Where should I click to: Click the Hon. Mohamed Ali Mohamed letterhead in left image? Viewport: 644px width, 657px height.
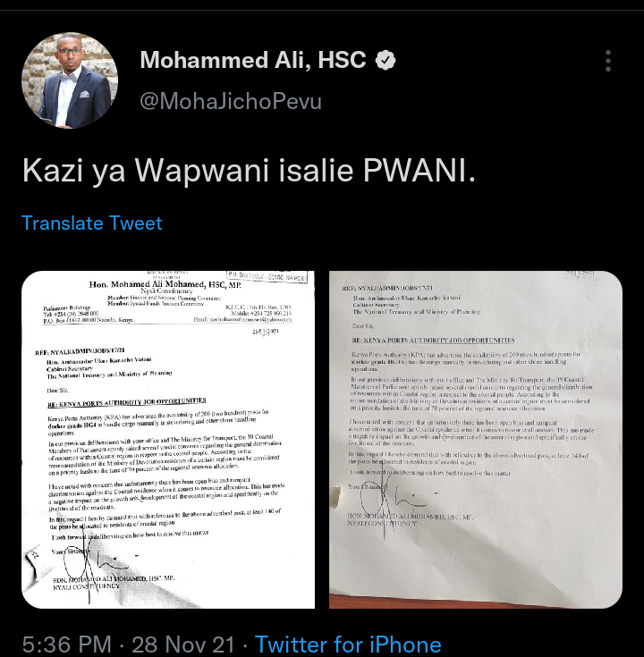click(165, 284)
